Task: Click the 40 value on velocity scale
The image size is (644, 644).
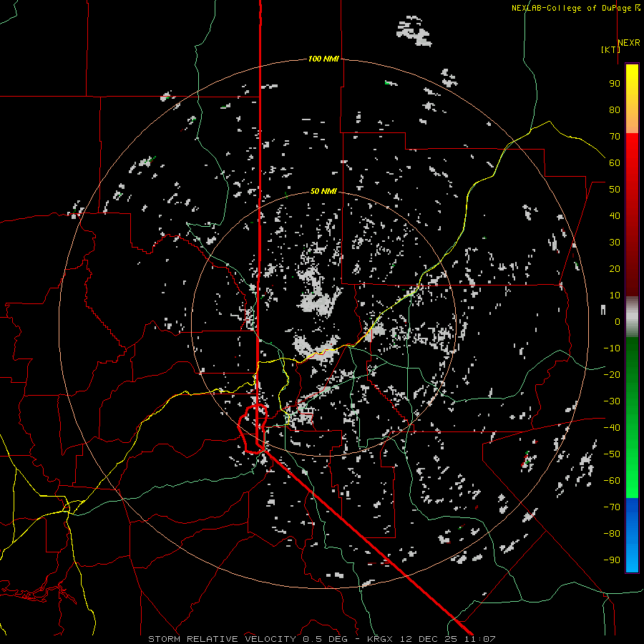Action: point(615,216)
